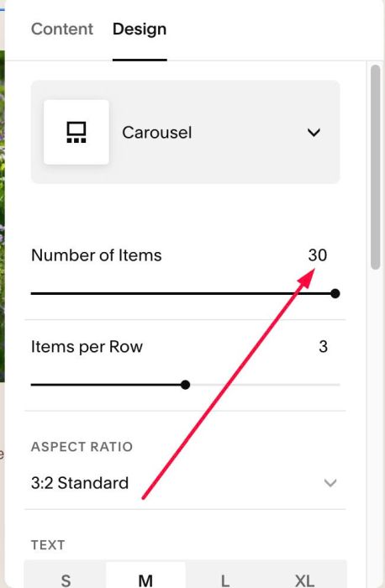Click the Number of Items slider handle
This screenshot has width=385, height=588.
[335, 294]
